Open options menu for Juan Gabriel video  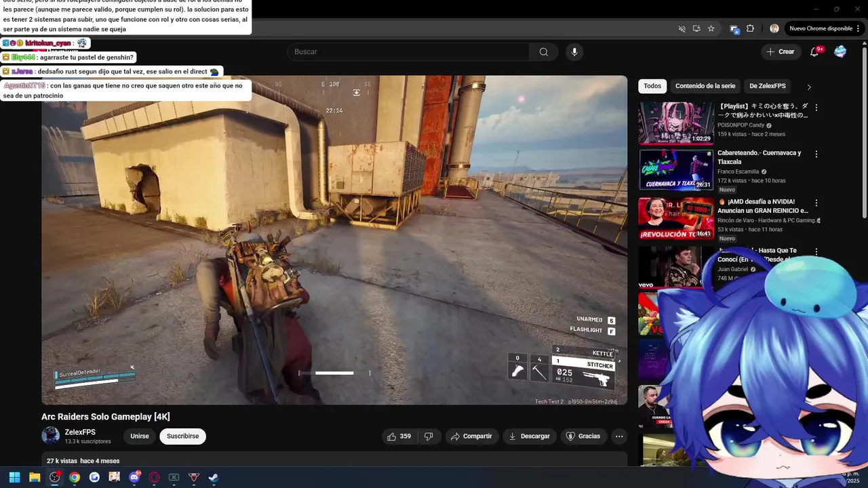click(816, 251)
